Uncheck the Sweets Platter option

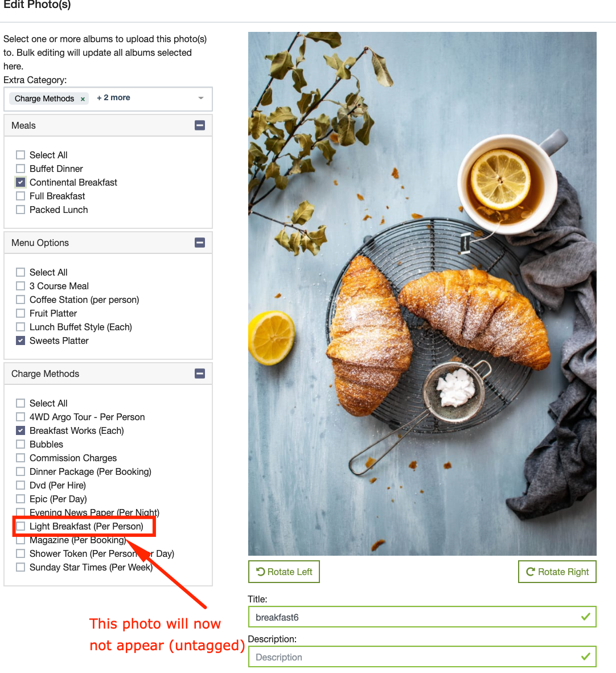(20, 341)
